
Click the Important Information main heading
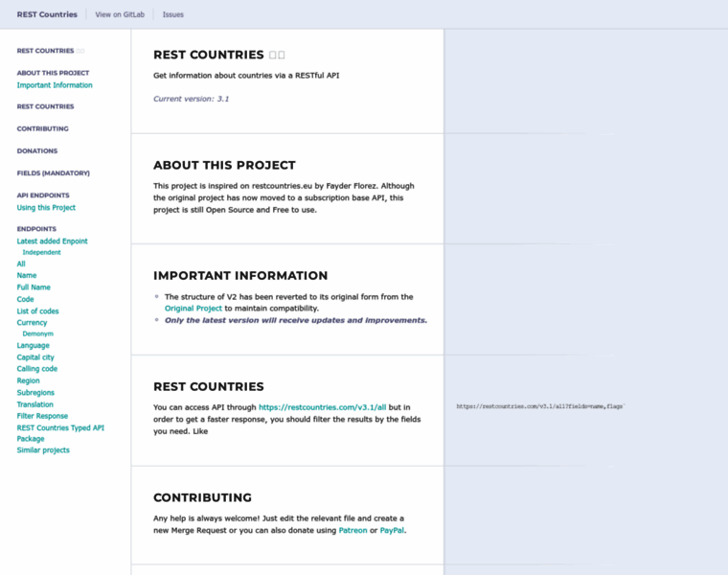[x=240, y=276]
